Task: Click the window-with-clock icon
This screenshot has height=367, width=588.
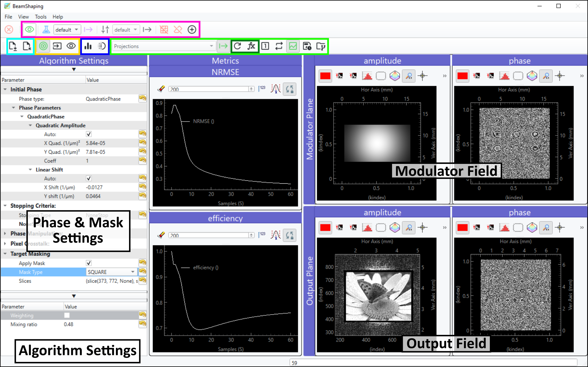Action: click(x=307, y=46)
